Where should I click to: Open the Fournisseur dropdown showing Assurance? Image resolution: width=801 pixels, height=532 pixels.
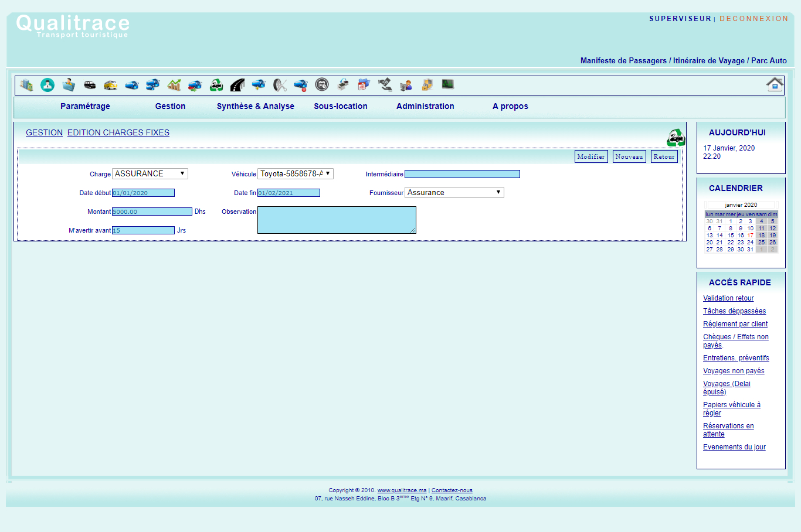point(454,193)
